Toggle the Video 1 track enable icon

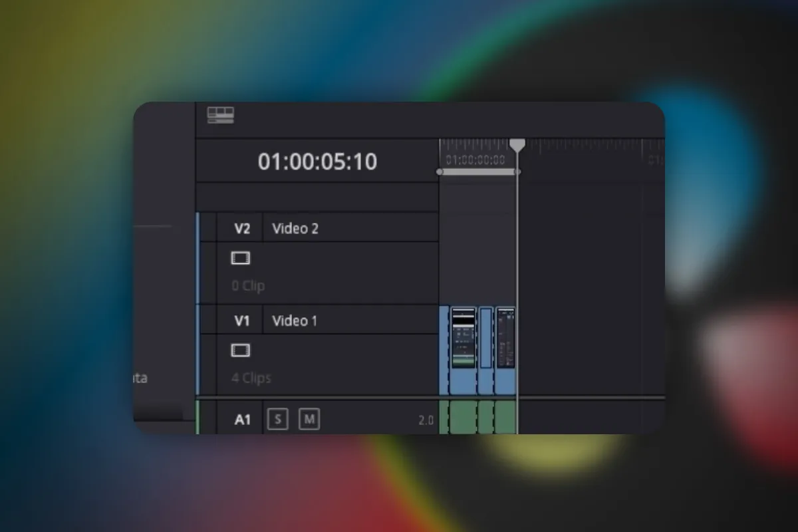(x=240, y=350)
